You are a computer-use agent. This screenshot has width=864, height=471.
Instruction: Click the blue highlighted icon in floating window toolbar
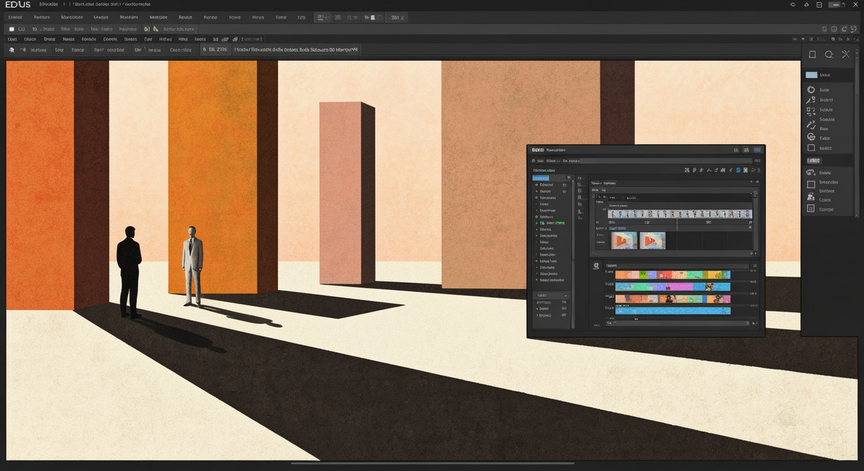pyautogui.click(x=738, y=170)
